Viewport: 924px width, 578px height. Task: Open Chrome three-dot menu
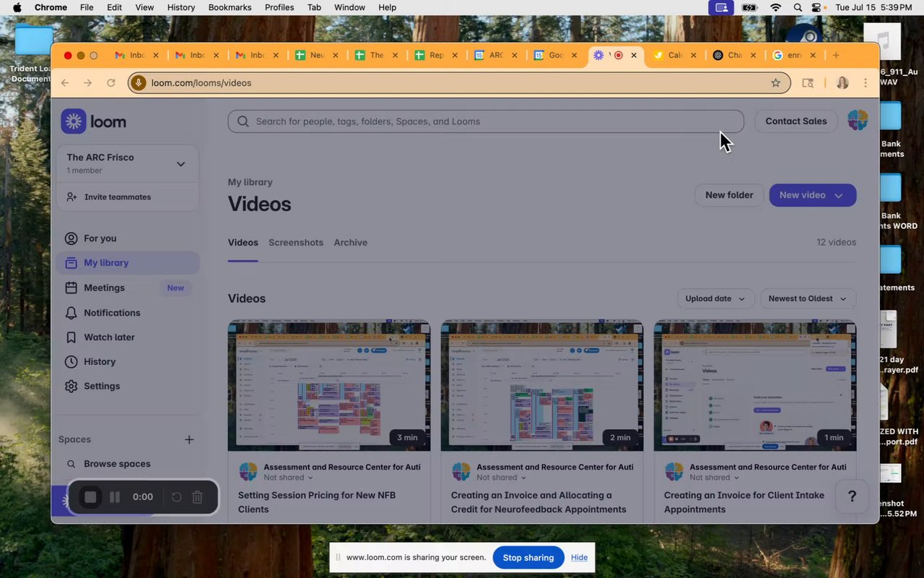click(x=866, y=83)
